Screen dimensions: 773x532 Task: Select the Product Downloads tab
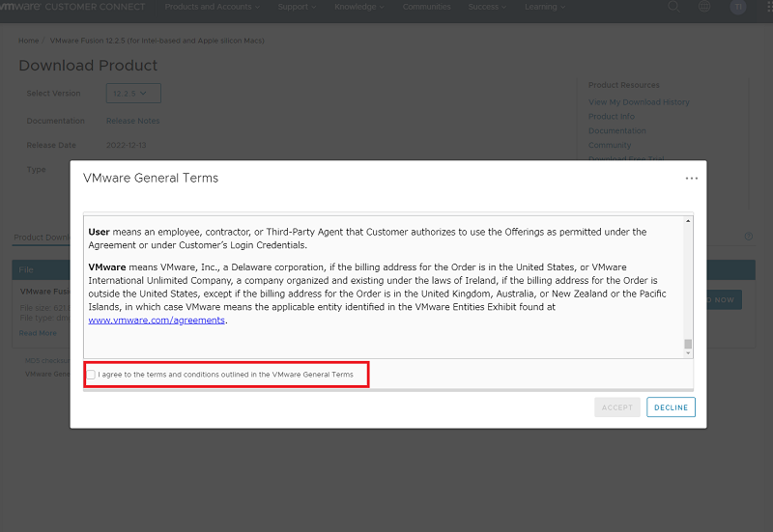pos(42,238)
